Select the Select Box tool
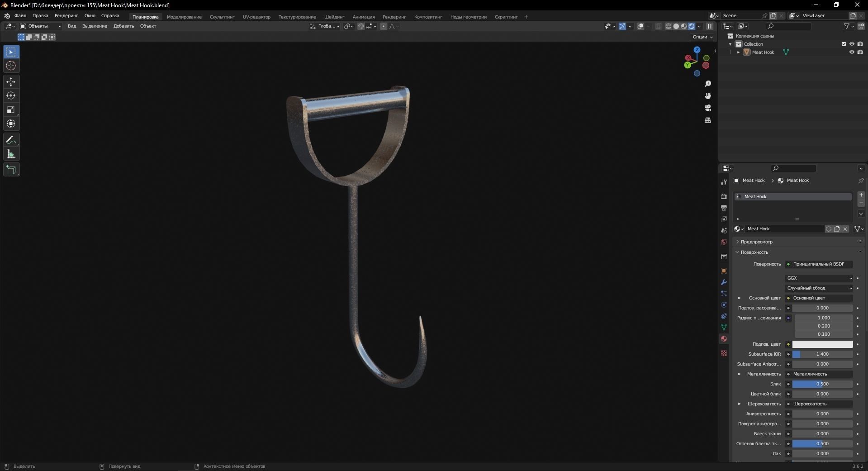The image size is (868, 471). [x=11, y=52]
